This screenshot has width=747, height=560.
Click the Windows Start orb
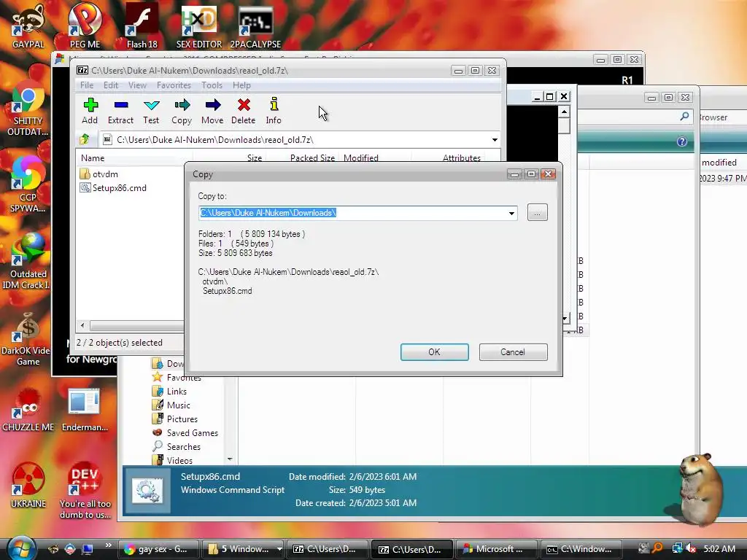21,548
